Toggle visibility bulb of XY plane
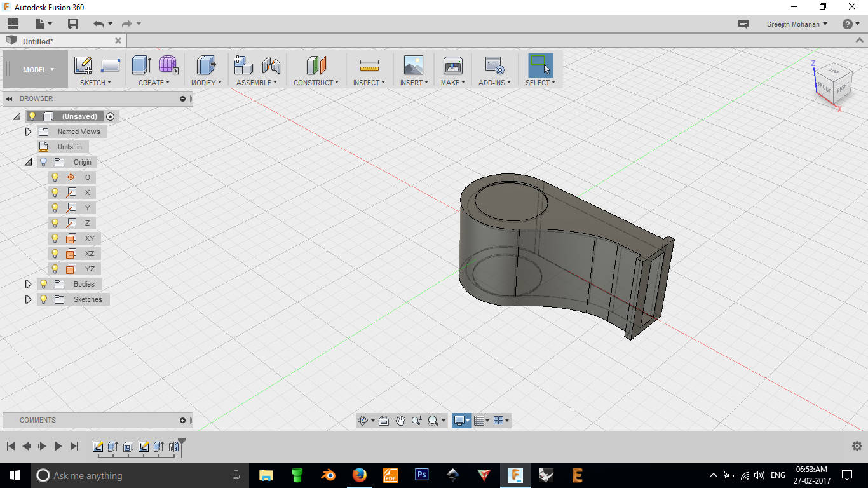 55,238
